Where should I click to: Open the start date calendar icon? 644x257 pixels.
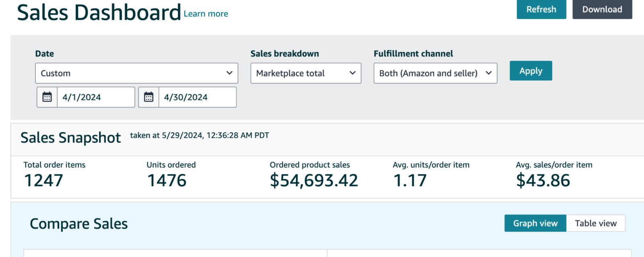(x=47, y=97)
